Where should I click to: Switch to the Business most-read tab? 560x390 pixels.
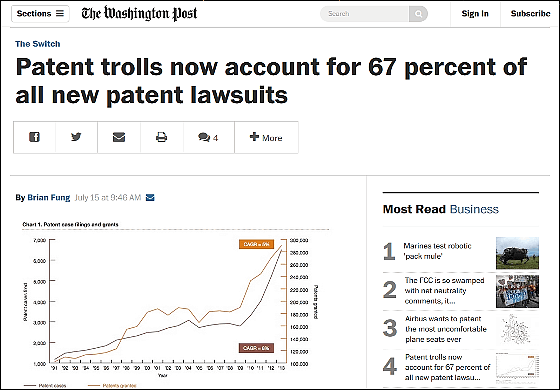[x=474, y=209]
